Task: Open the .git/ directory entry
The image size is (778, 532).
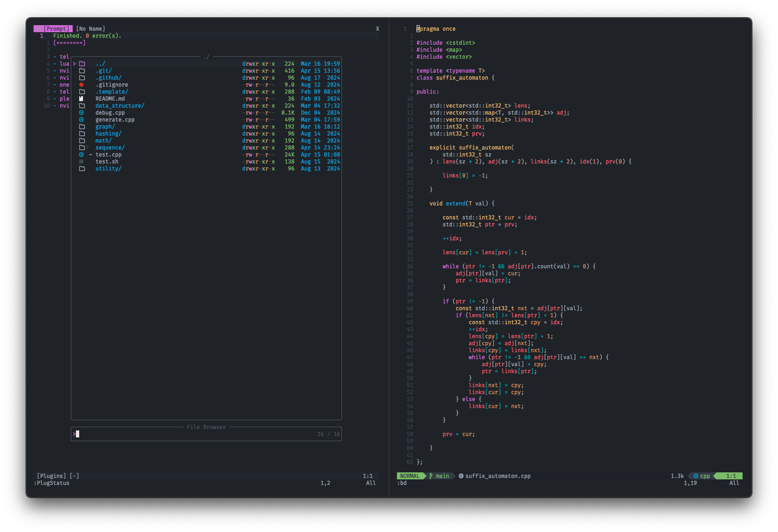Action: point(103,71)
